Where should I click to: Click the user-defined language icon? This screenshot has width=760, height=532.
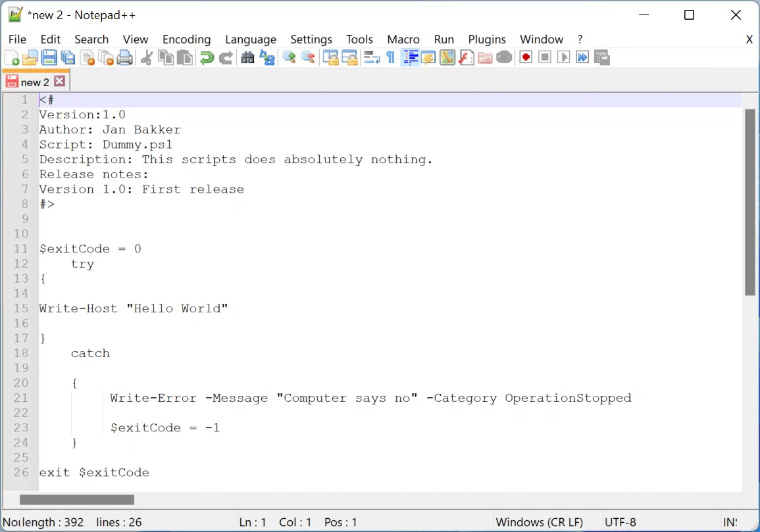[429, 58]
